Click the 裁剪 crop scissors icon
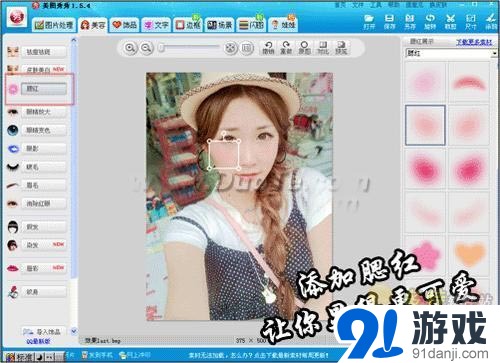Screen dimensions: 500x363 (x=450, y=22)
